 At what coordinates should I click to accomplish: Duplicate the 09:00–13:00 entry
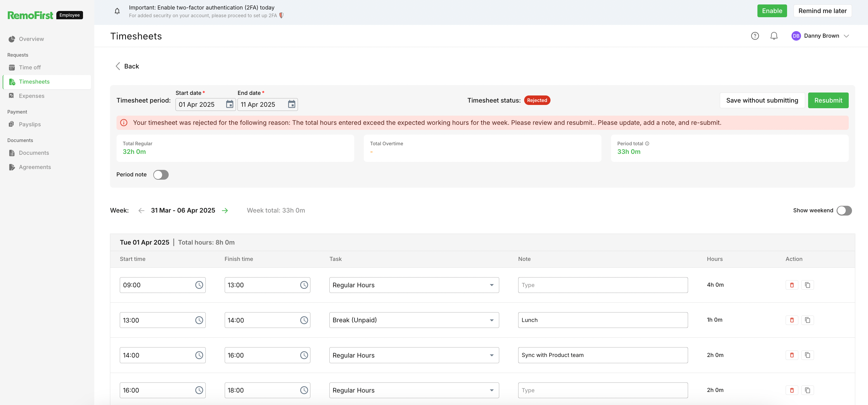point(808,285)
